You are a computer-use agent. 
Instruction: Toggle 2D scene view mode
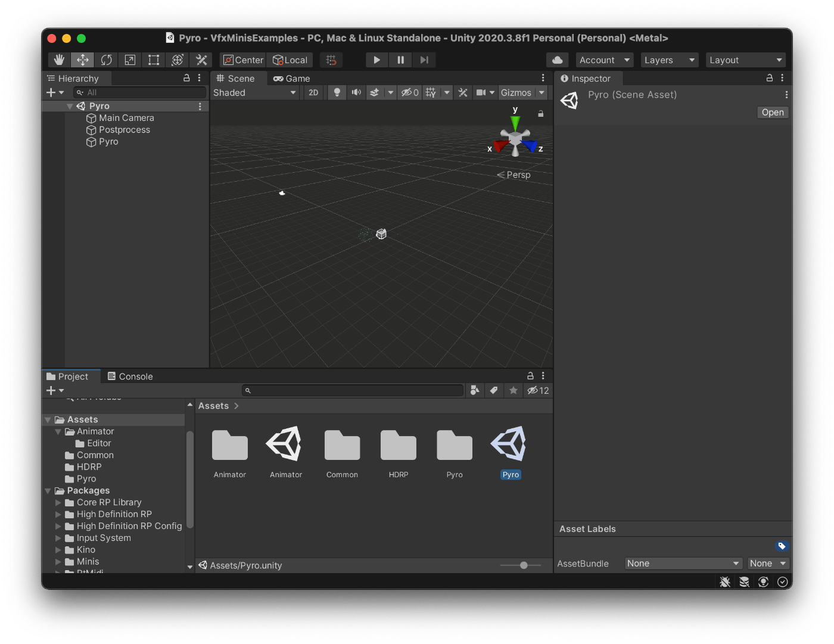pos(313,92)
